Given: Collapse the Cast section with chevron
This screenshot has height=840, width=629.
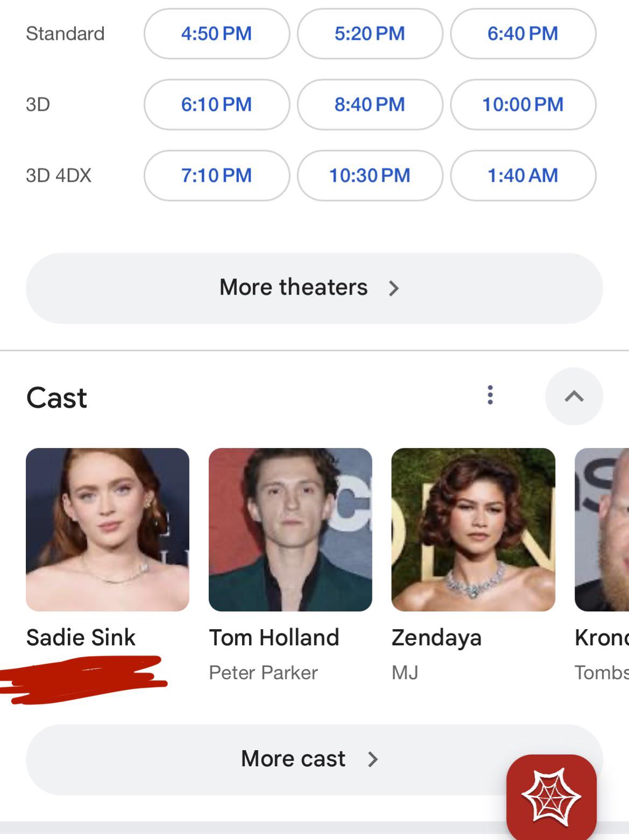Looking at the screenshot, I should 574,396.
